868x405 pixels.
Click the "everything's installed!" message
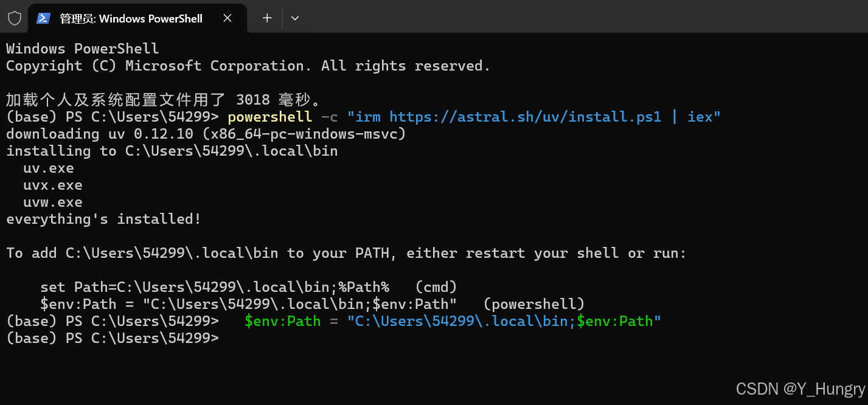coord(103,219)
